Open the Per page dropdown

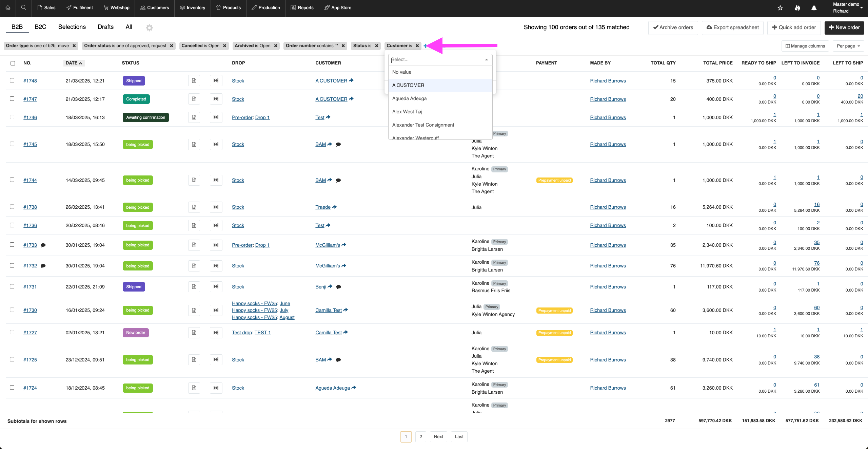848,46
